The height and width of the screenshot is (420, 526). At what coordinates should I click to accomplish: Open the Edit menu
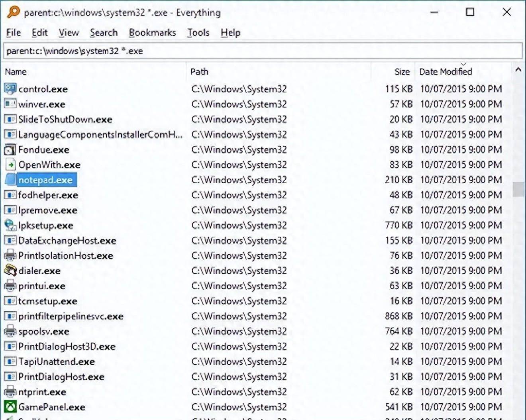pos(39,33)
